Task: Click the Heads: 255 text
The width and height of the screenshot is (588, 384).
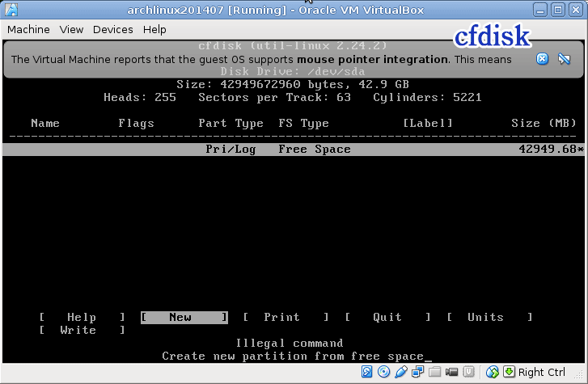Action: coord(140,98)
